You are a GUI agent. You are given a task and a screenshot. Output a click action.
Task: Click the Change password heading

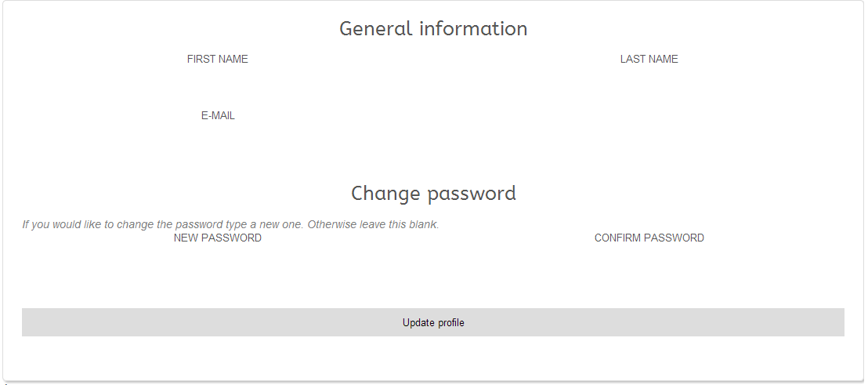(433, 194)
